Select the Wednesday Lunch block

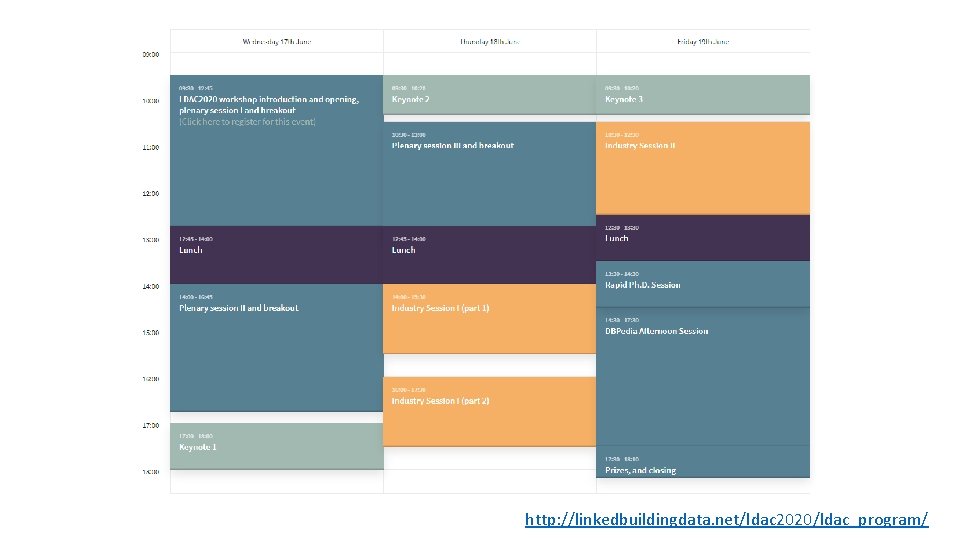277,255
